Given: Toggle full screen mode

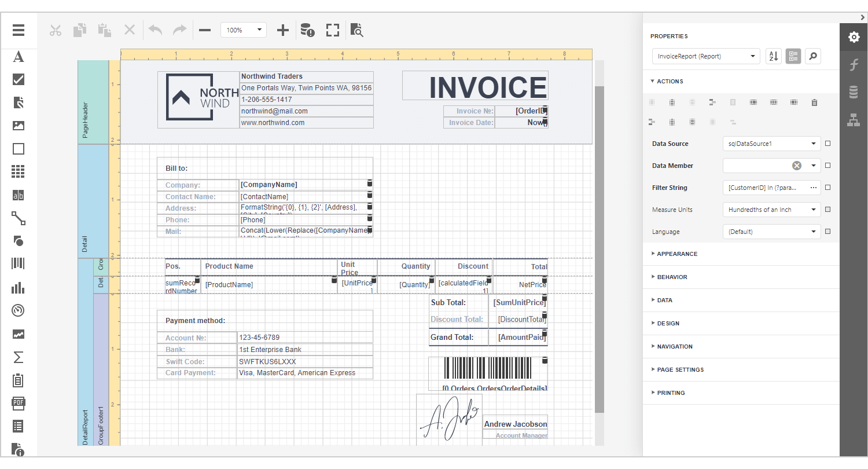Looking at the screenshot, I should click(332, 30).
